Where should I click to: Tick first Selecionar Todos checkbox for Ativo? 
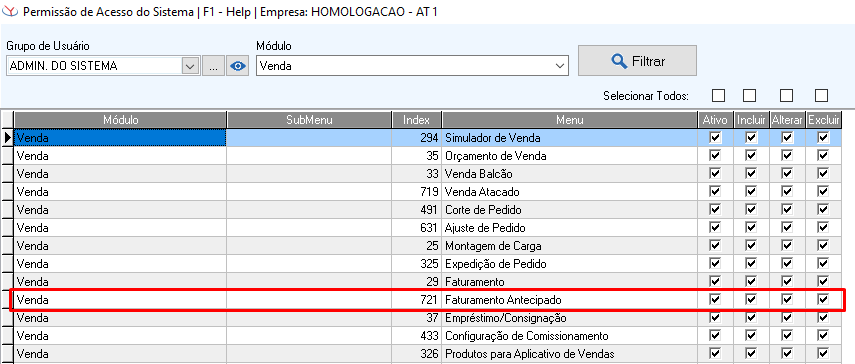point(719,95)
